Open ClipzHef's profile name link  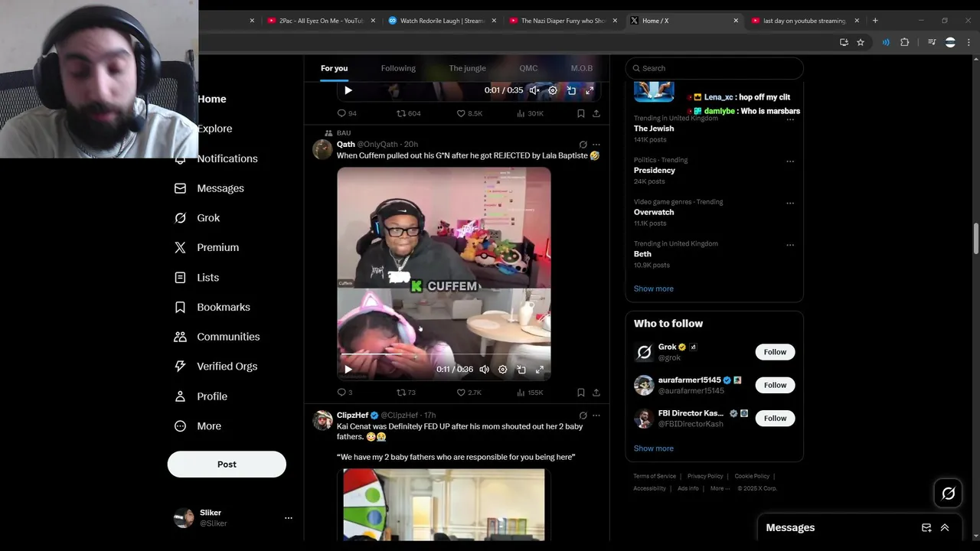pos(352,415)
